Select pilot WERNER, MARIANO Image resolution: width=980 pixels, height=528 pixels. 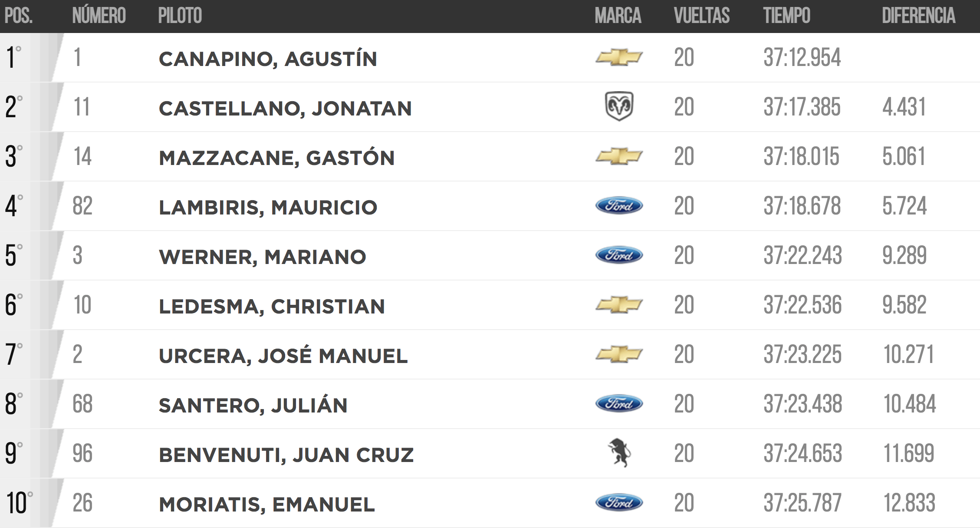pos(263,257)
